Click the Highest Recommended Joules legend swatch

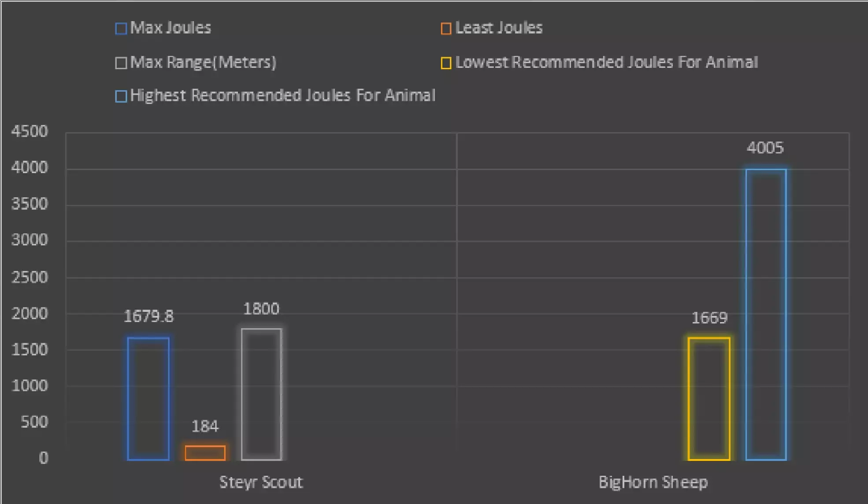(121, 96)
